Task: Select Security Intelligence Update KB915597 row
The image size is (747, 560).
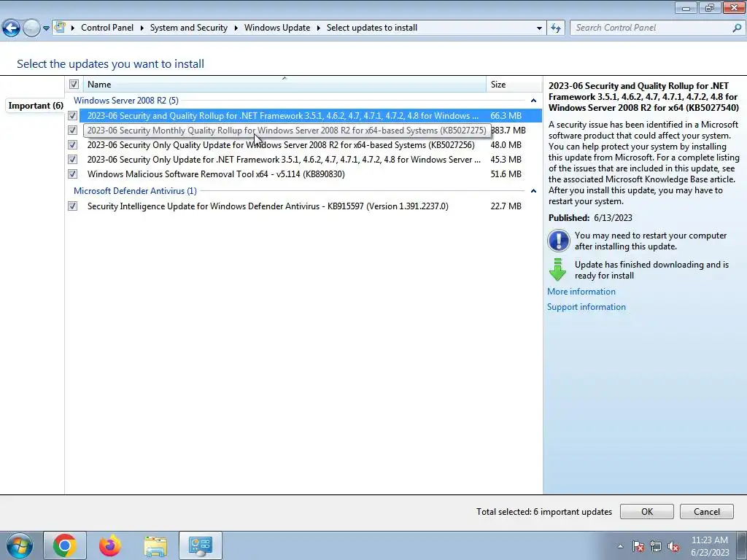Action: [x=311, y=206]
